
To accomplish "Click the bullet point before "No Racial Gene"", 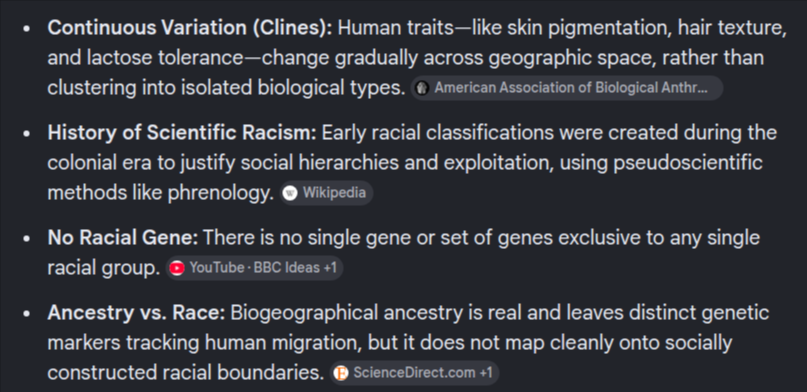I will click(27, 238).
